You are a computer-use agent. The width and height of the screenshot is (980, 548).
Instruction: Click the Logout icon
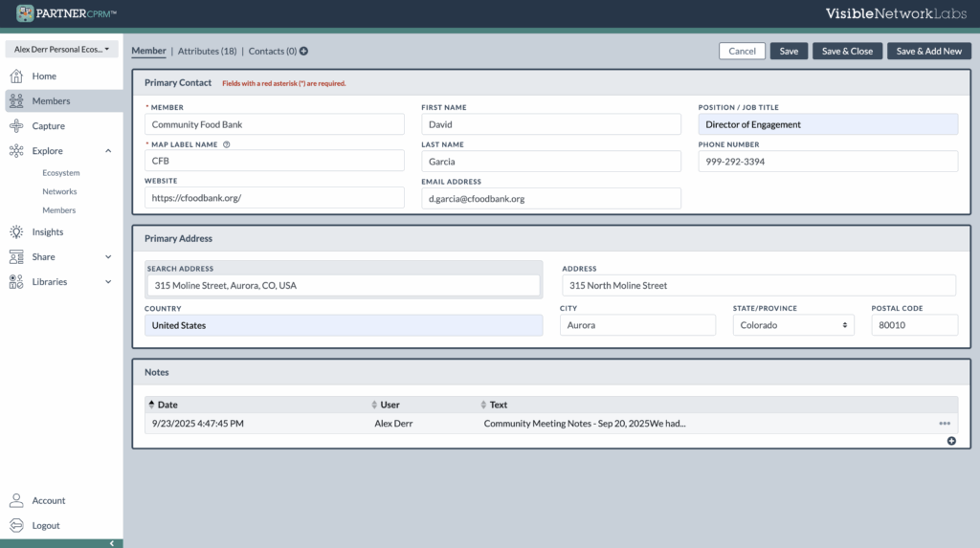click(16, 526)
